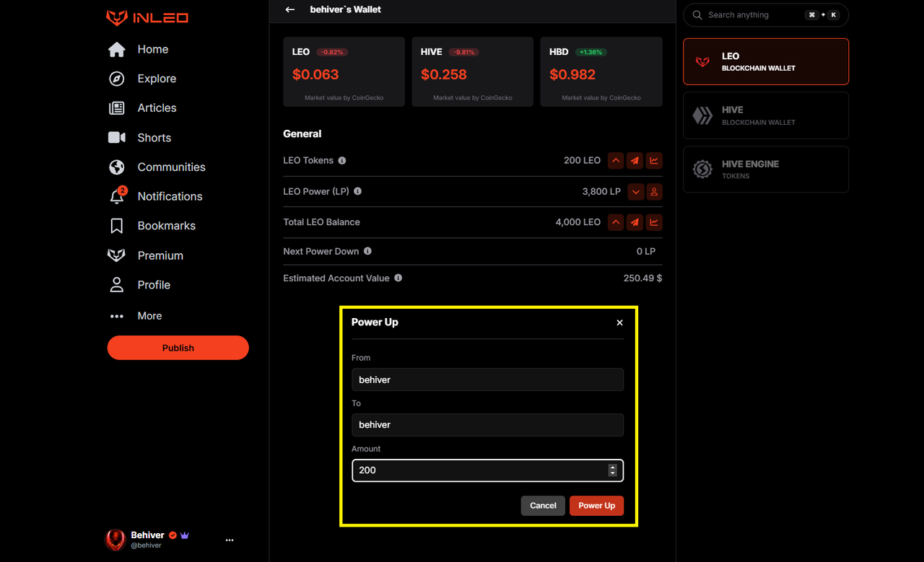Open Explore compass icon
924x562 pixels.
[x=116, y=79]
